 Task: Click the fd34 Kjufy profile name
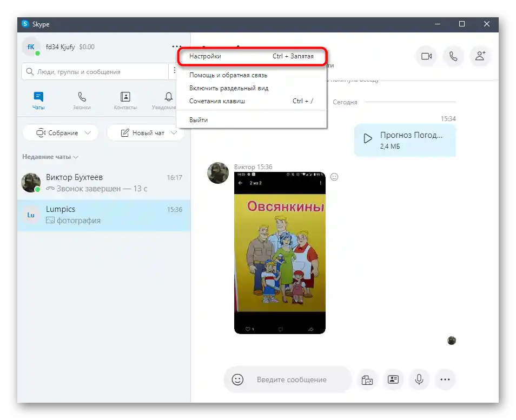click(x=60, y=47)
